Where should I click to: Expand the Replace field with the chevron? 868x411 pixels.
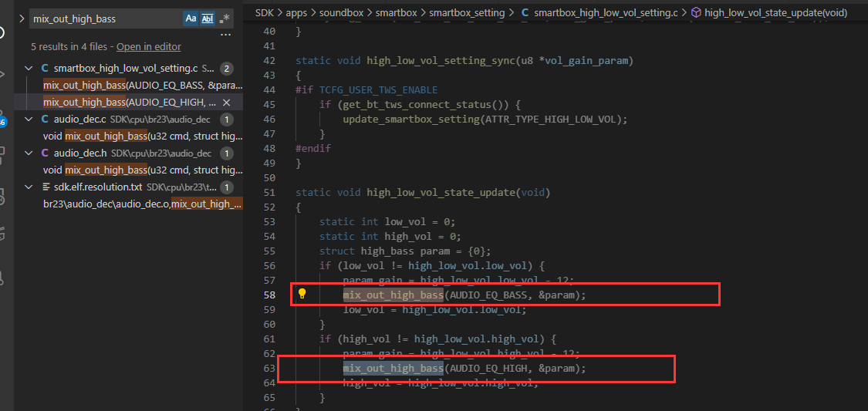(x=22, y=19)
